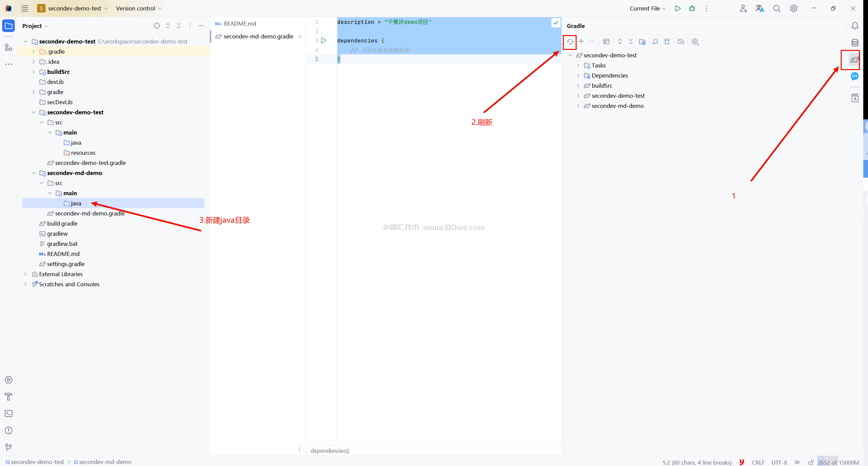
Task: Click the Debug bug icon
Action: [x=692, y=8]
